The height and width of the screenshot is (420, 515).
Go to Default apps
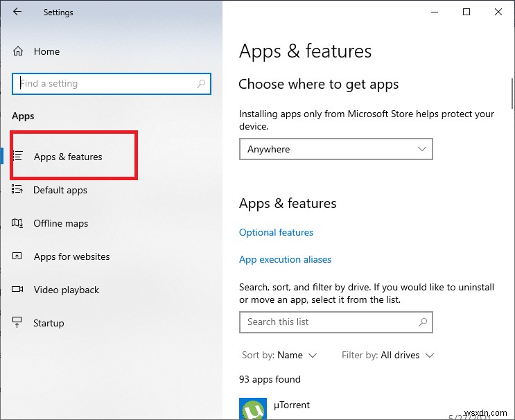(x=60, y=190)
